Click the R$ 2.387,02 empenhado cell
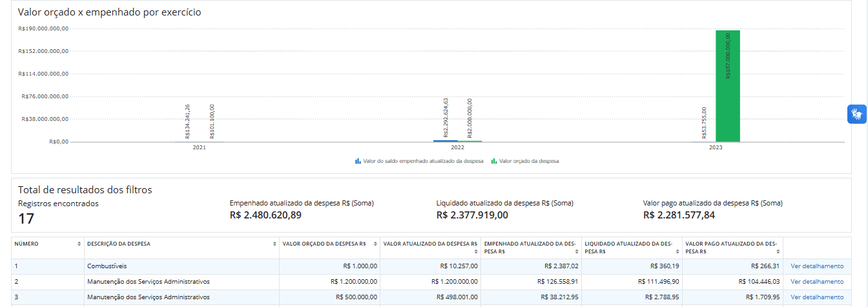This screenshot has height=307, width=868. coord(532,266)
